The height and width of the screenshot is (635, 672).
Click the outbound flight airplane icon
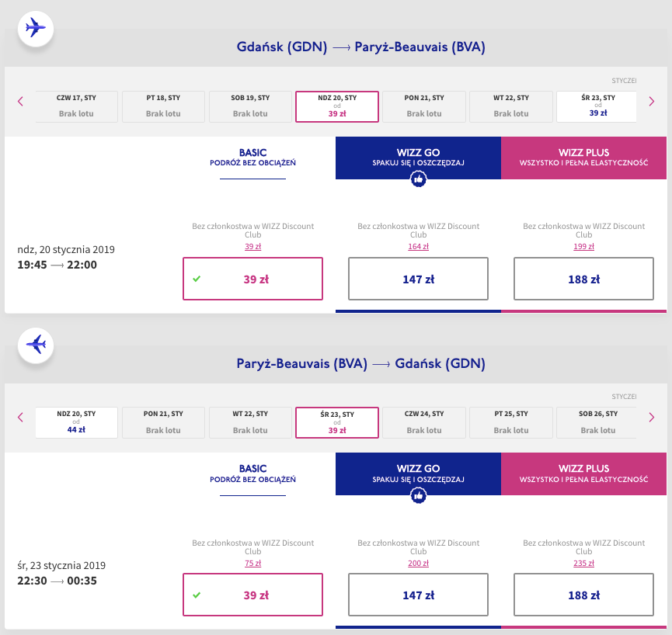coord(36,28)
